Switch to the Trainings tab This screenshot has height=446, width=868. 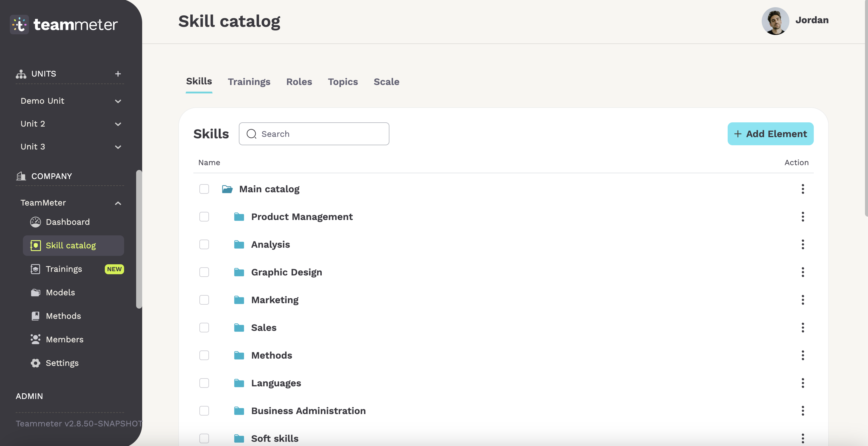tap(249, 82)
